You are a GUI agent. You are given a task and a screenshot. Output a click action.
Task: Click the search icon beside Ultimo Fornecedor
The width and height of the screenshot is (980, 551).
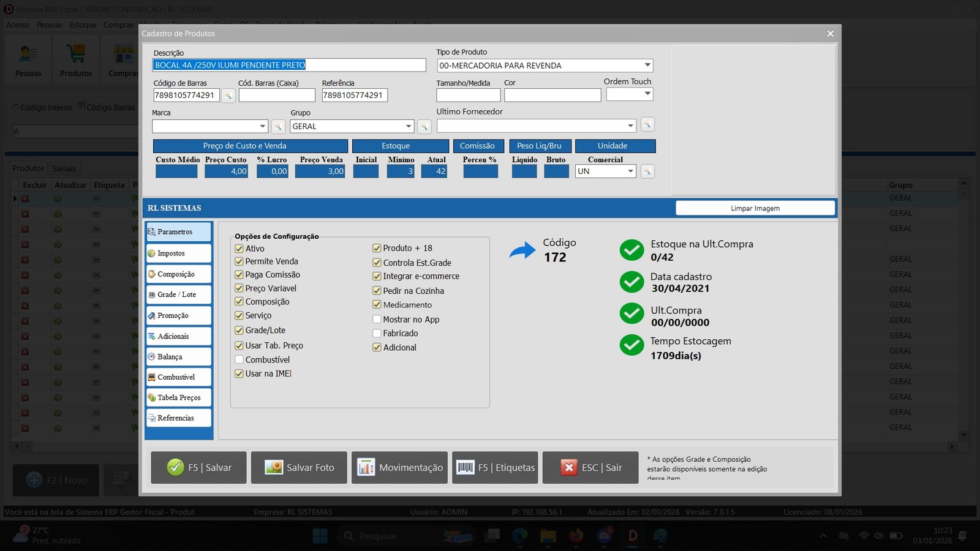click(647, 125)
